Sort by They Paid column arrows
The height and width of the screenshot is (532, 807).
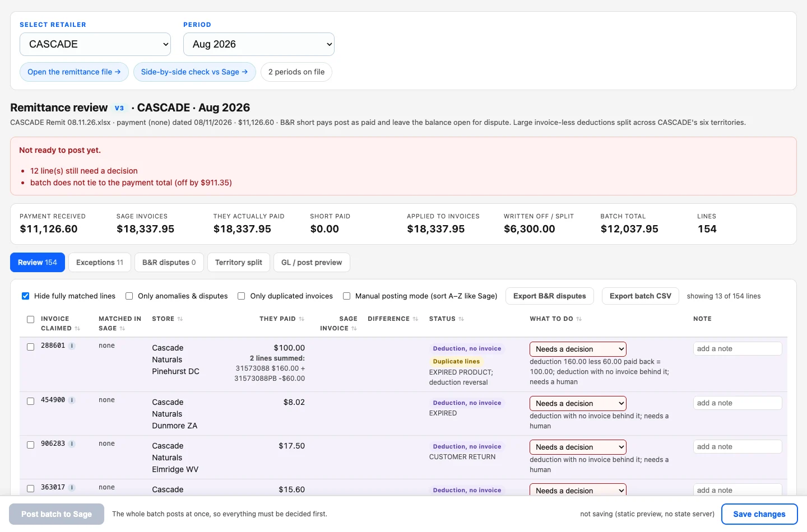pyautogui.click(x=302, y=319)
